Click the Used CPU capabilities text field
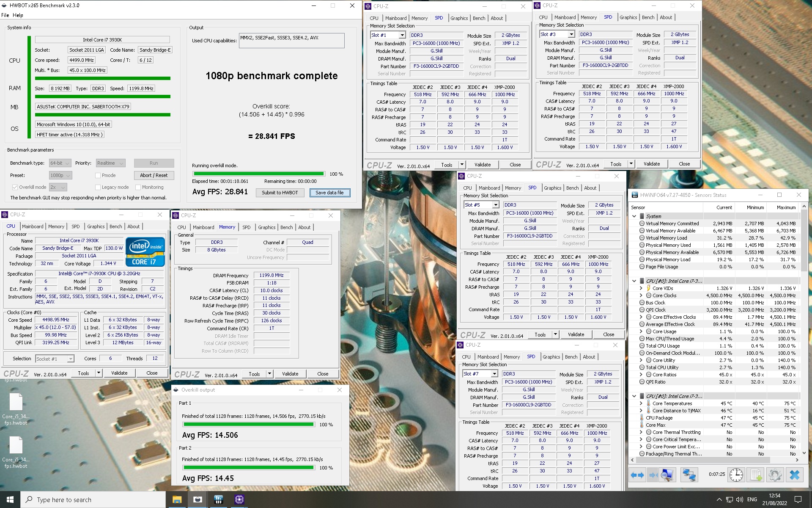This screenshot has height=508, width=812. 292,41
